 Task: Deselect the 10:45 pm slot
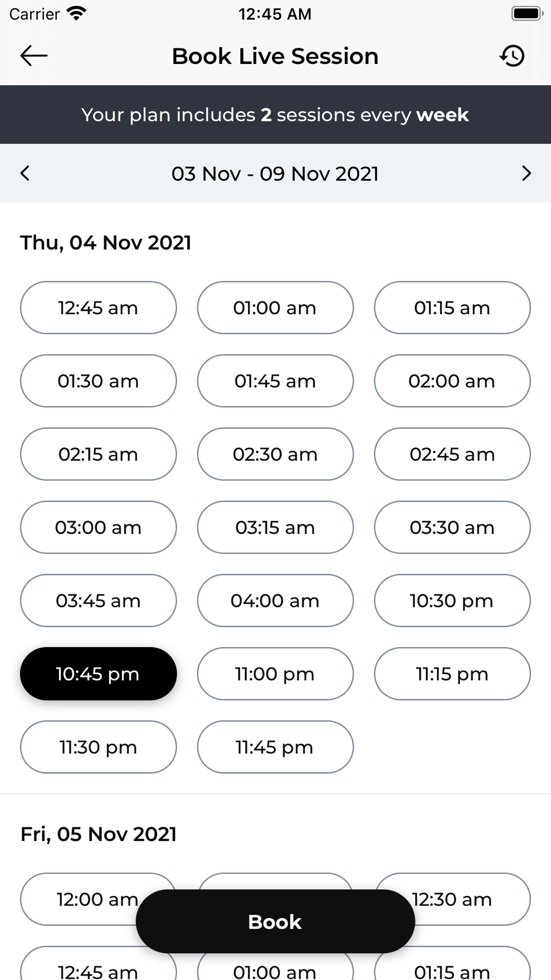tap(99, 674)
